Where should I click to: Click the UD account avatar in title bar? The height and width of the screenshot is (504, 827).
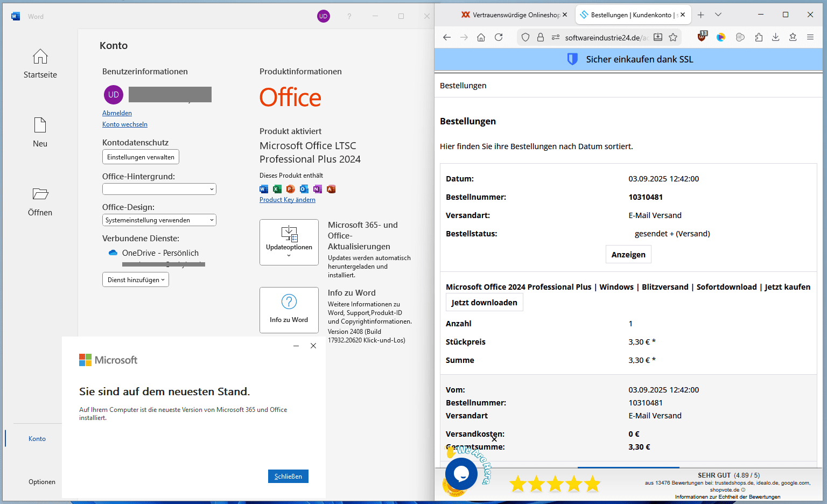[x=323, y=16]
